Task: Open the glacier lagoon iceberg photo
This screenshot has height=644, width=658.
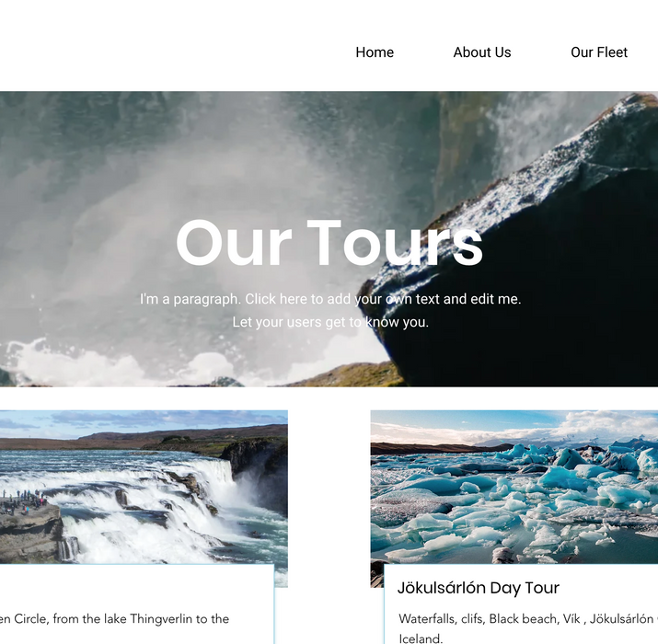Action: coord(514,487)
